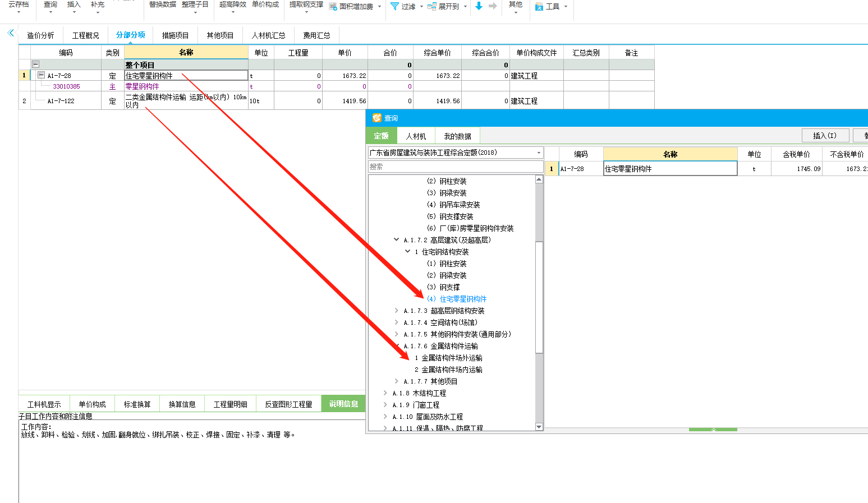
Task: Expand the A.1.7.5 其他钢构件安装 node
Action: [x=397, y=334]
